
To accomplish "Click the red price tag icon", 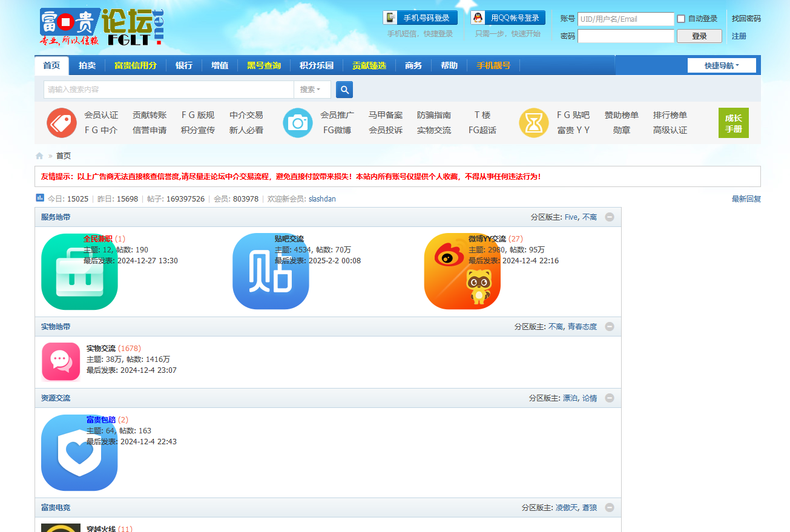I will 62,123.
